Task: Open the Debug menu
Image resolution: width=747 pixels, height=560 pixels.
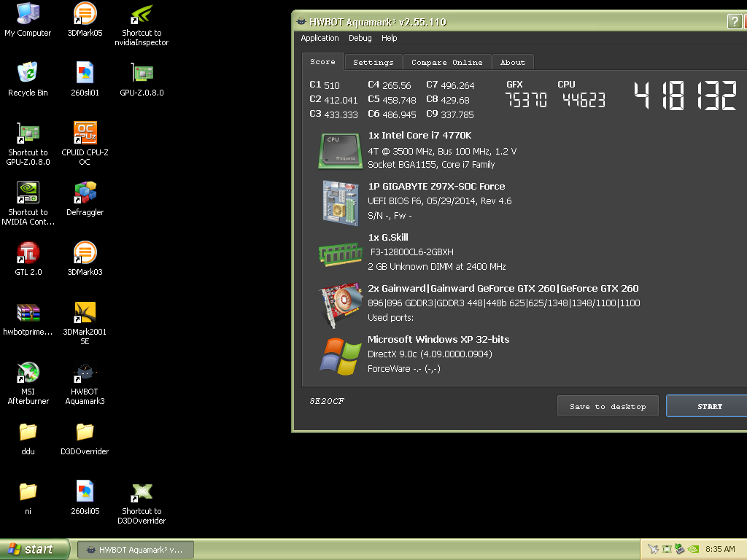Action: point(360,38)
